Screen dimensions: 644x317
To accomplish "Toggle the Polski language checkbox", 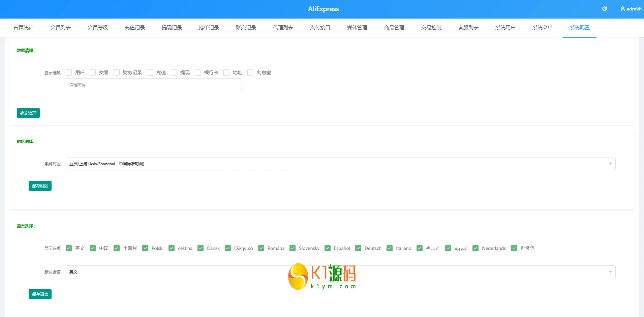I will [145, 248].
